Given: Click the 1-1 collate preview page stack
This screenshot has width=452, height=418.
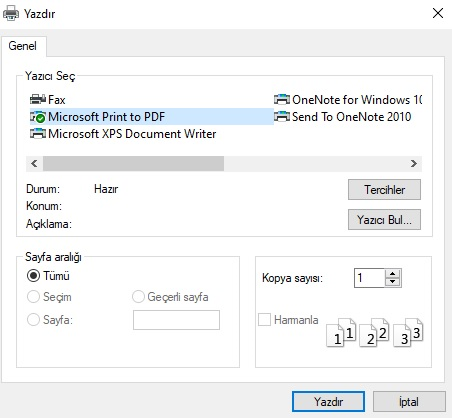Looking at the screenshot, I should point(341,333).
